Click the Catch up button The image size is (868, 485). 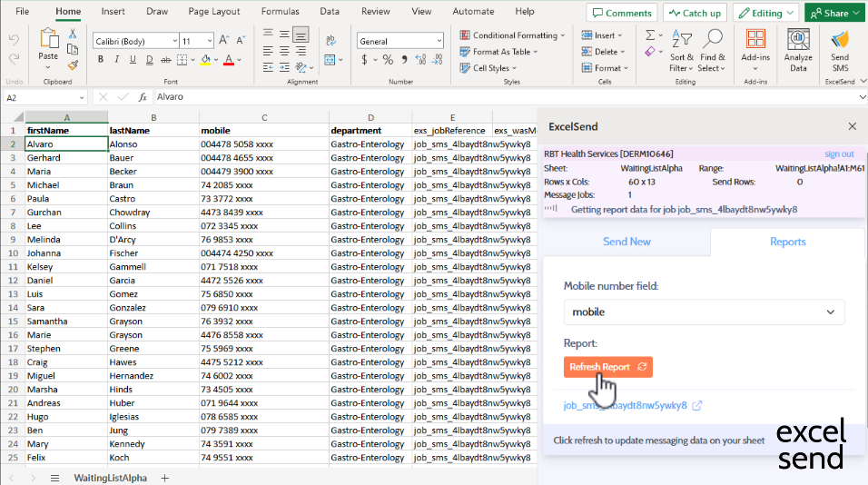tap(695, 13)
